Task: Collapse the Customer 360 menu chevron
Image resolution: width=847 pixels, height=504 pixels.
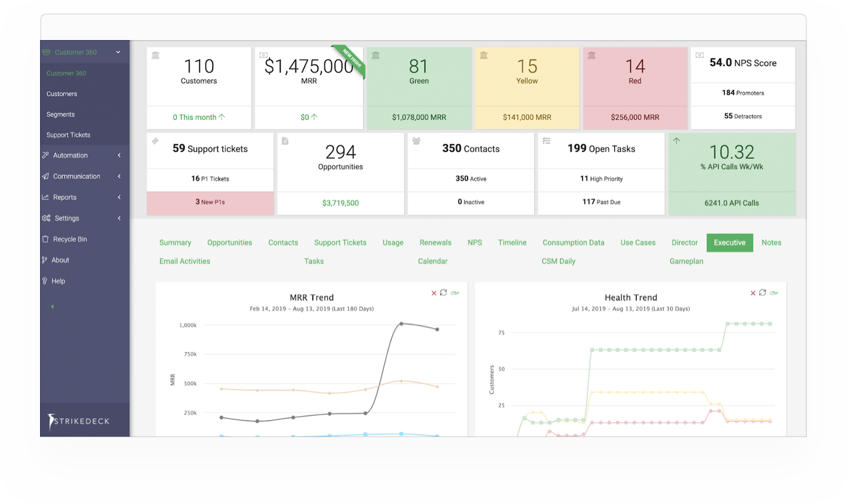Action: [x=118, y=52]
